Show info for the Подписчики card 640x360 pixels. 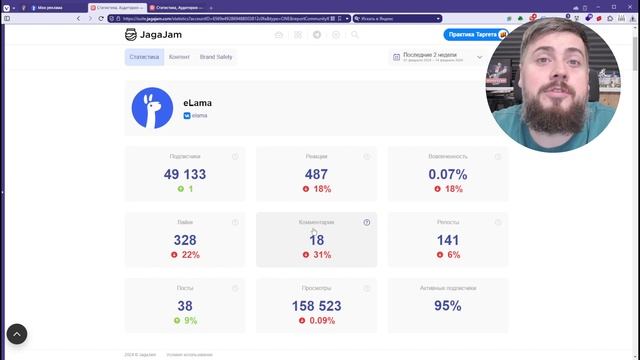point(235,156)
